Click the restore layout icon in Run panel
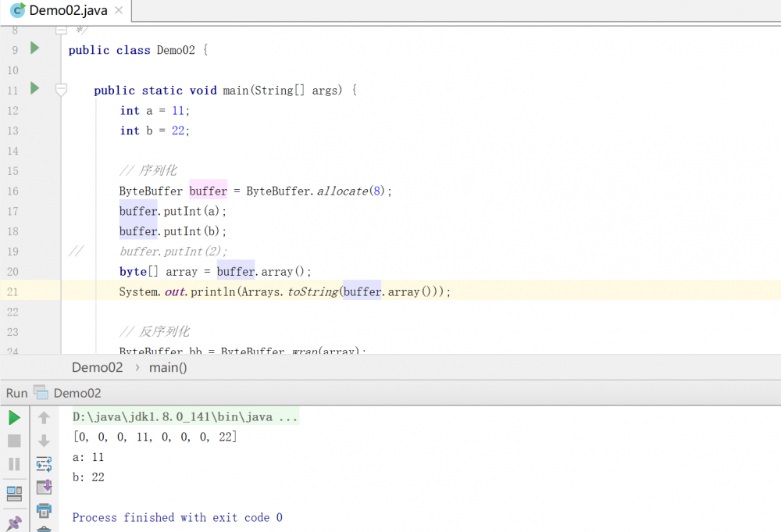781x532 pixels. tap(14, 493)
